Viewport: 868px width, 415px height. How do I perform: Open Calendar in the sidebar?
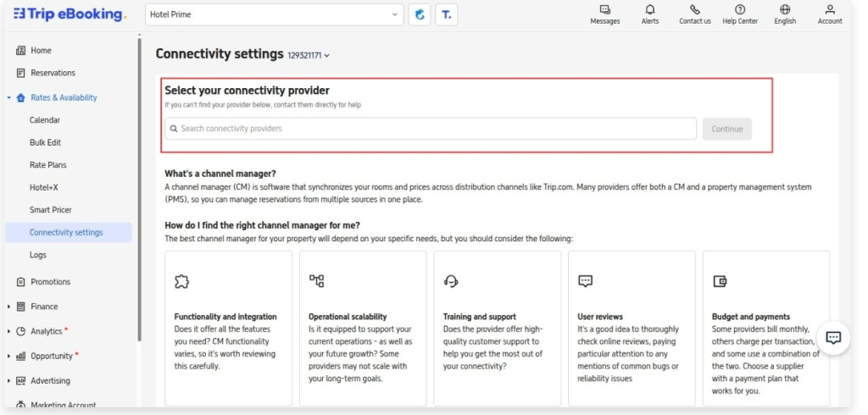pos(45,120)
